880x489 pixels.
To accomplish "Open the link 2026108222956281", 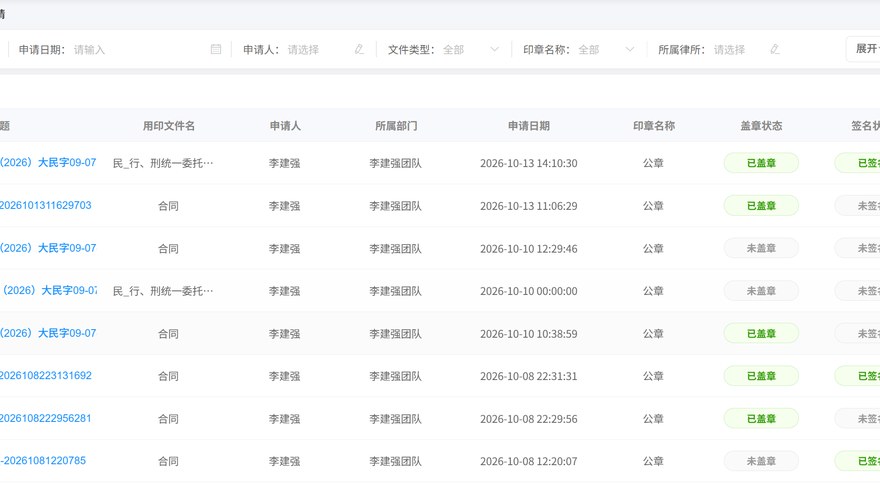I will pos(45,418).
